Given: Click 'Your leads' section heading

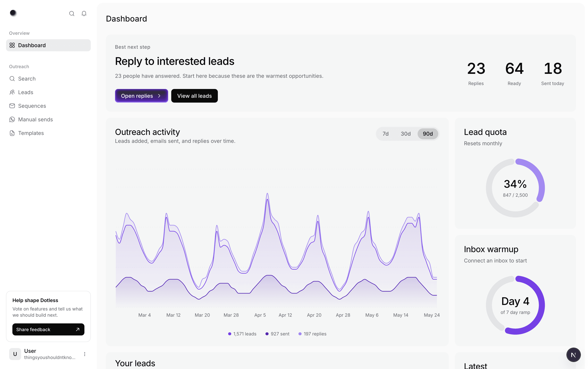Looking at the screenshot, I should [135, 363].
